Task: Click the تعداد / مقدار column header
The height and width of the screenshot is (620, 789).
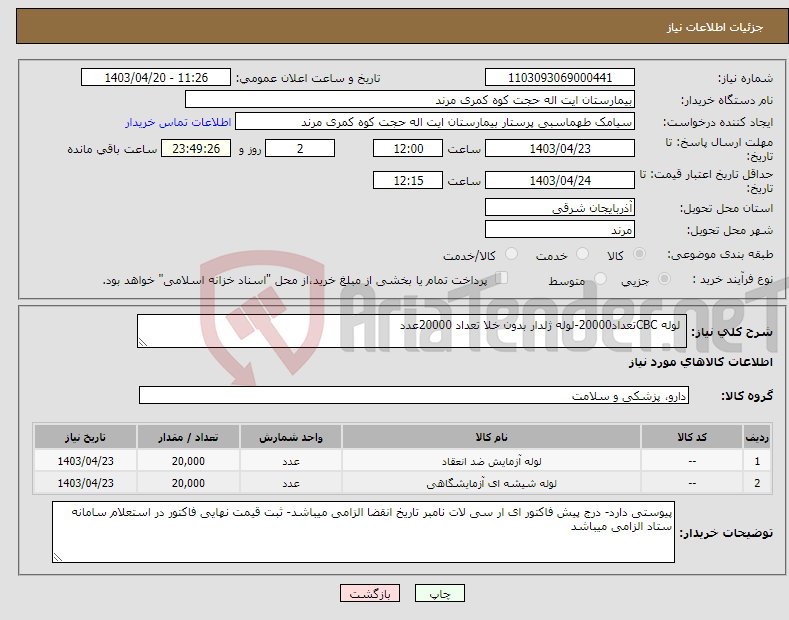Action: 188,437
